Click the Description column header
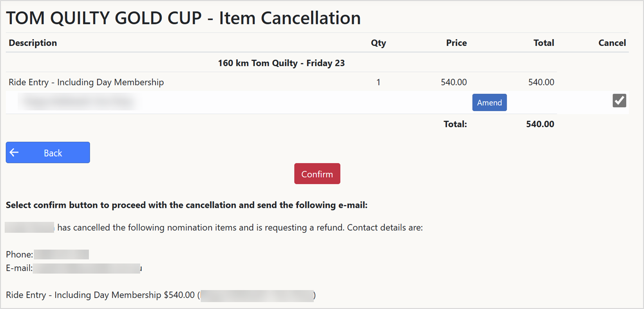644x309 pixels. pyautogui.click(x=33, y=43)
